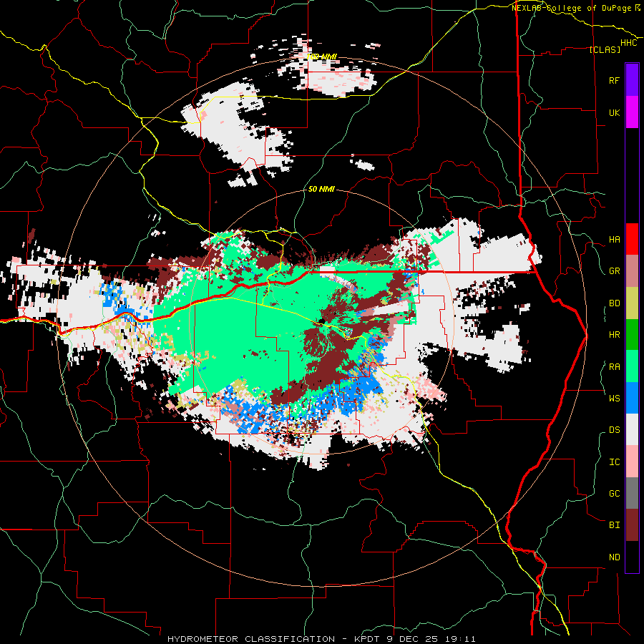
Task: Click the RA bright green swatch
Action: [632, 366]
